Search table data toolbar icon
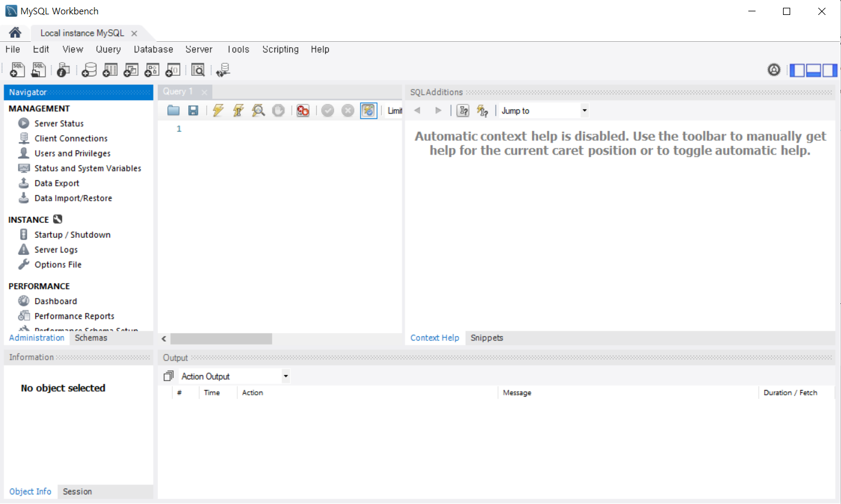This screenshot has height=504, width=841. [198, 70]
